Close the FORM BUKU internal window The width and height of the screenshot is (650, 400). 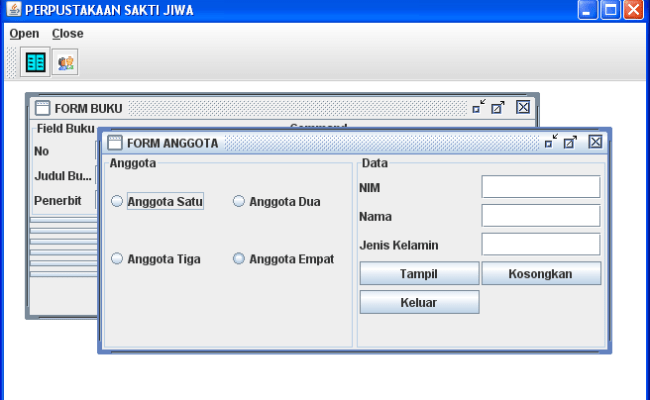tap(523, 107)
